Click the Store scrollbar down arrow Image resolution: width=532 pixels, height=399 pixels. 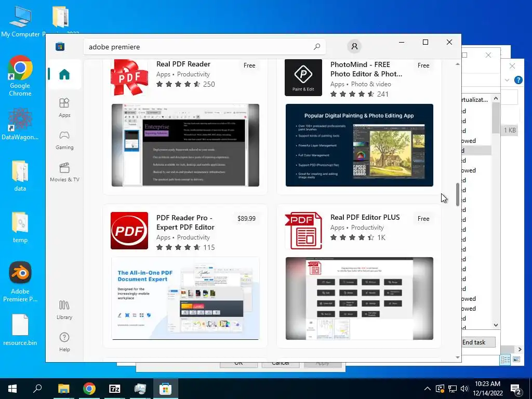pos(457,357)
